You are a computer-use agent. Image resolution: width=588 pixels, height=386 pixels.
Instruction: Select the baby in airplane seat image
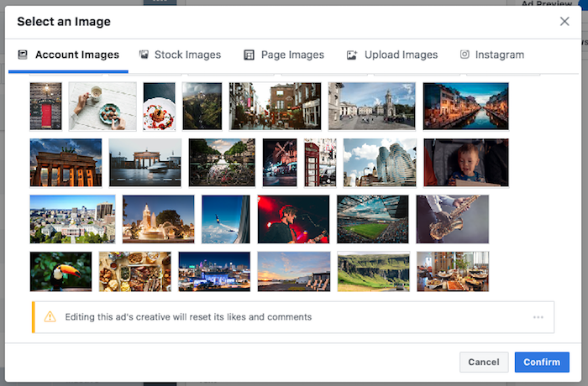click(x=466, y=163)
